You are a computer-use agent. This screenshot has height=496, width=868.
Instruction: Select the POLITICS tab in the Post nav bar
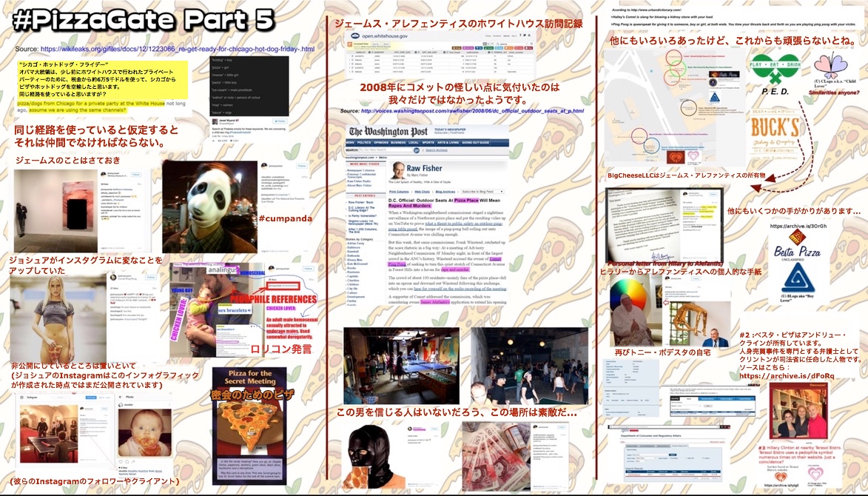click(x=363, y=143)
